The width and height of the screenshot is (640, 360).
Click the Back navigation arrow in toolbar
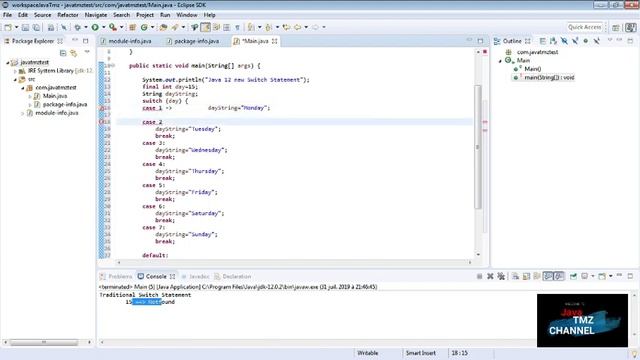click(x=298, y=27)
